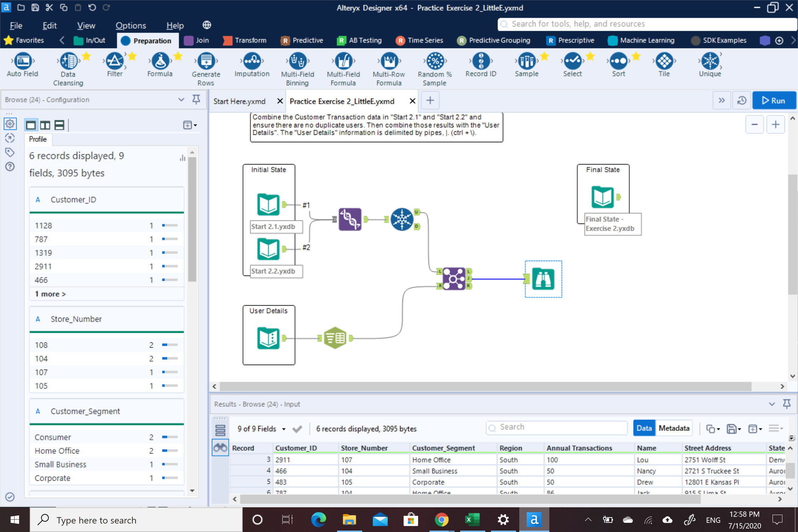The height and width of the screenshot is (532, 798).
Task: Pin the Results window
Action: point(787,404)
